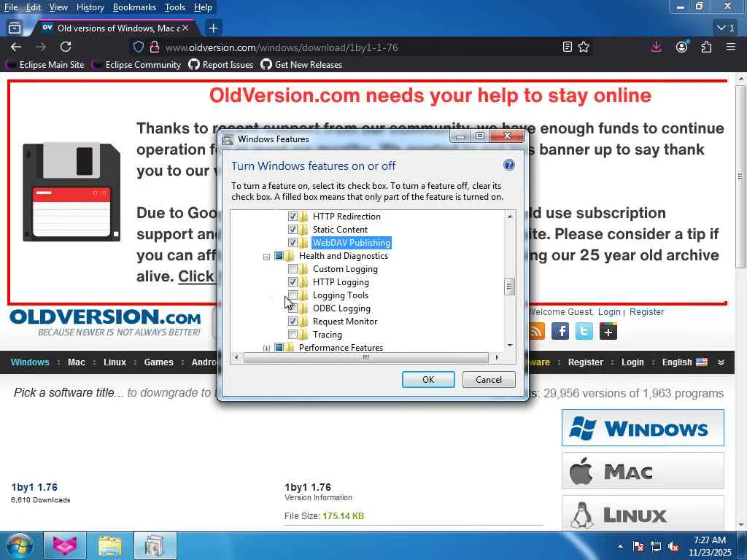This screenshot has height=560, width=747.
Task: Click the Register link near Welcome Guest
Action: tap(646, 312)
